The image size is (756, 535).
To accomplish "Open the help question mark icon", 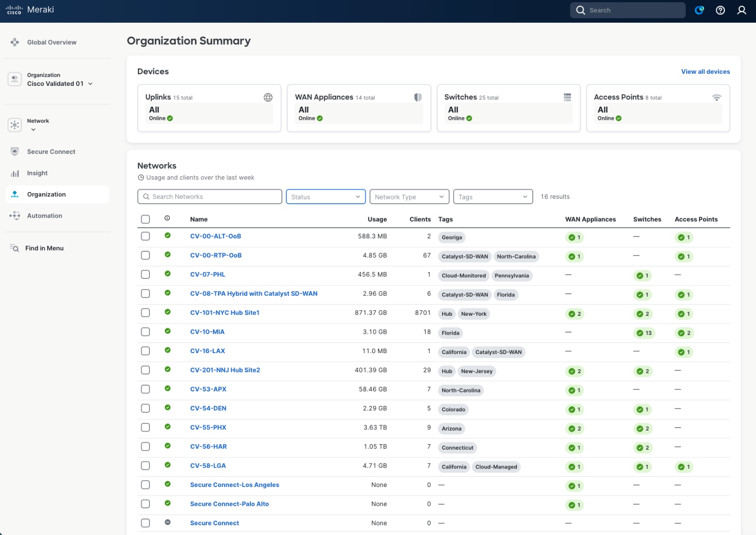I will point(721,10).
